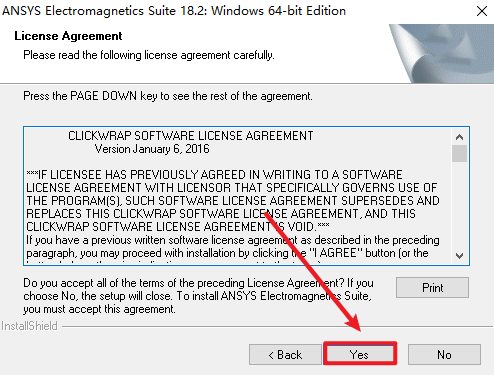
Task: Click the Version January 6, 2016 line
Action: pos(152,149)
